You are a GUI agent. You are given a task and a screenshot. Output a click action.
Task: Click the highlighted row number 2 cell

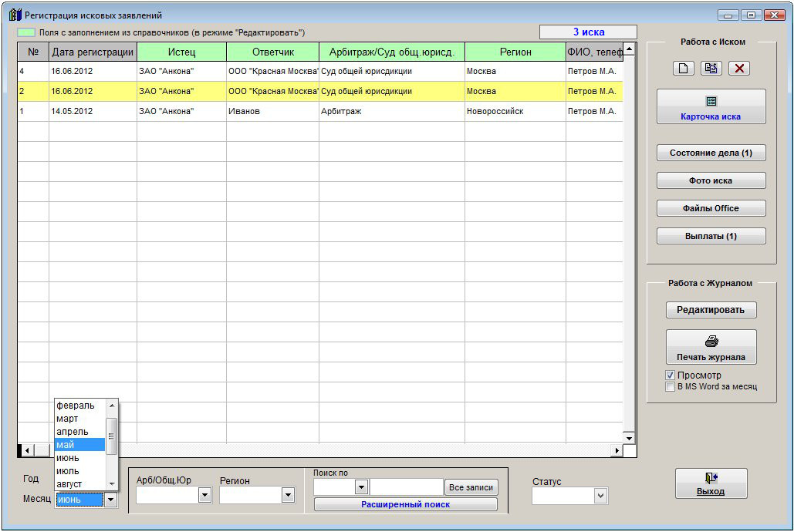33,92
